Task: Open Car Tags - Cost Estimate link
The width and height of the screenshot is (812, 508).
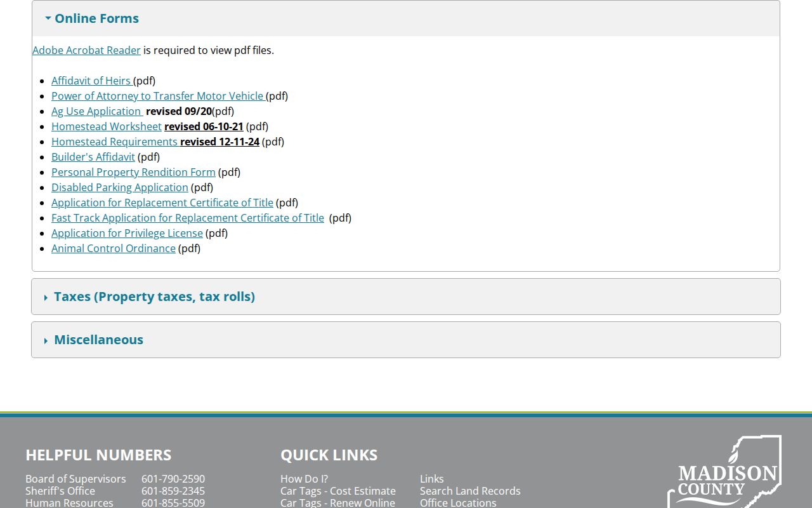Action: tap(338, 491)
